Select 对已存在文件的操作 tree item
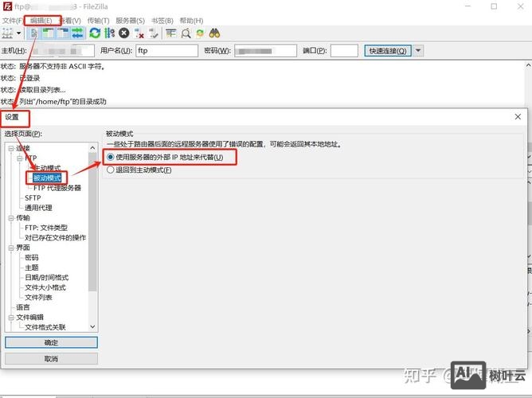The height and width of the screenshot is (398, 532). [55, 237]
